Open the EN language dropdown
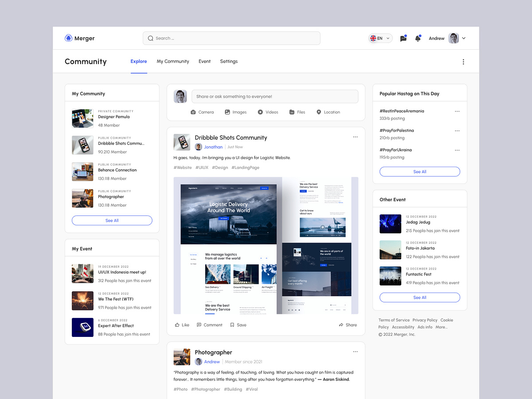Viewport: 532px width, 399px height. tap(380, 39)
